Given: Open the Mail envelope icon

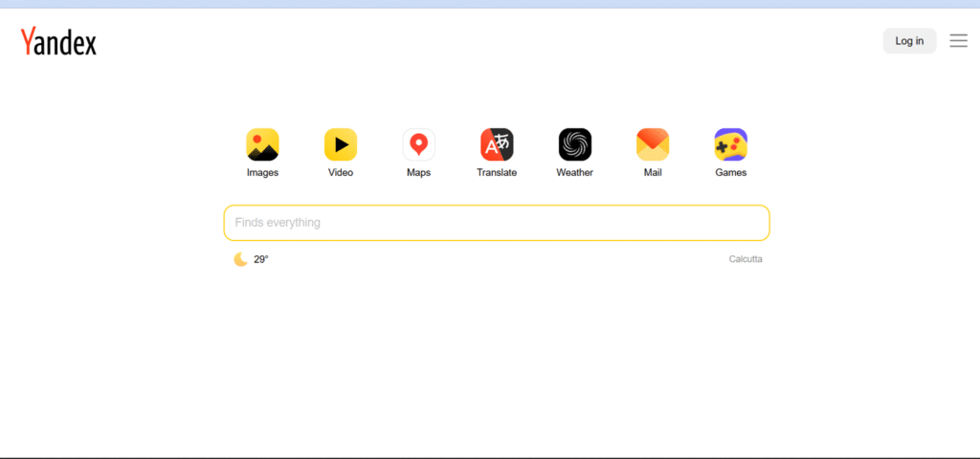Looking at the screenshot, I should coord(653,144).
